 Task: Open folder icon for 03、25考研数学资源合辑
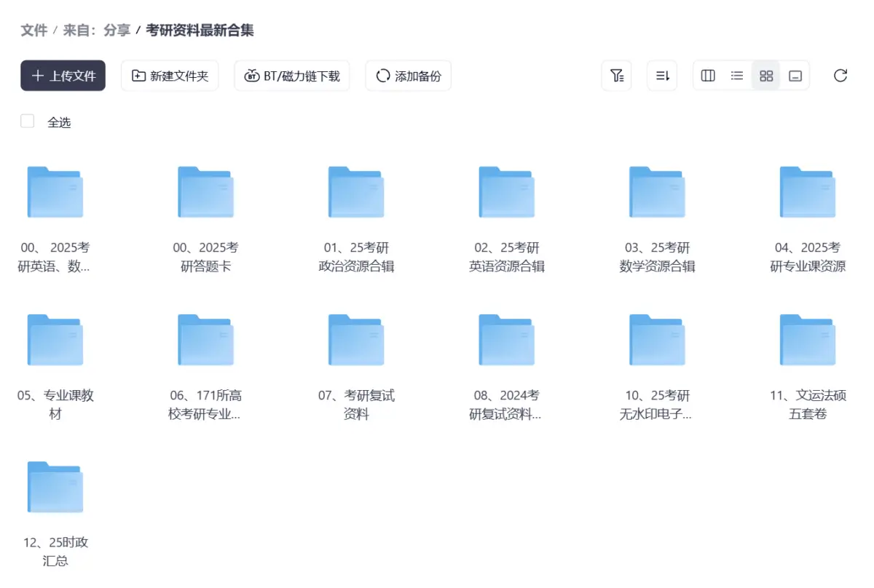click(658, 192)
